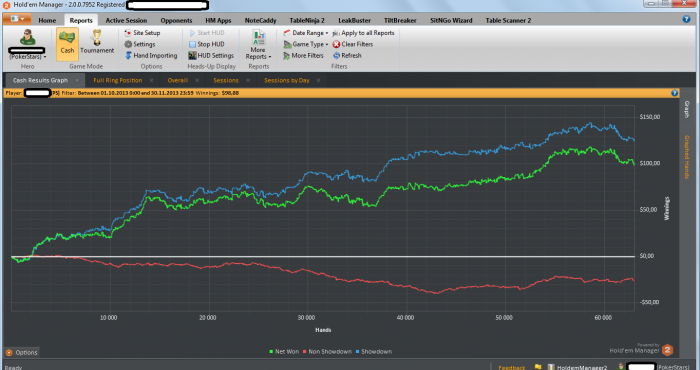Select the Cash game mode icon

click(x=67, y=43)
